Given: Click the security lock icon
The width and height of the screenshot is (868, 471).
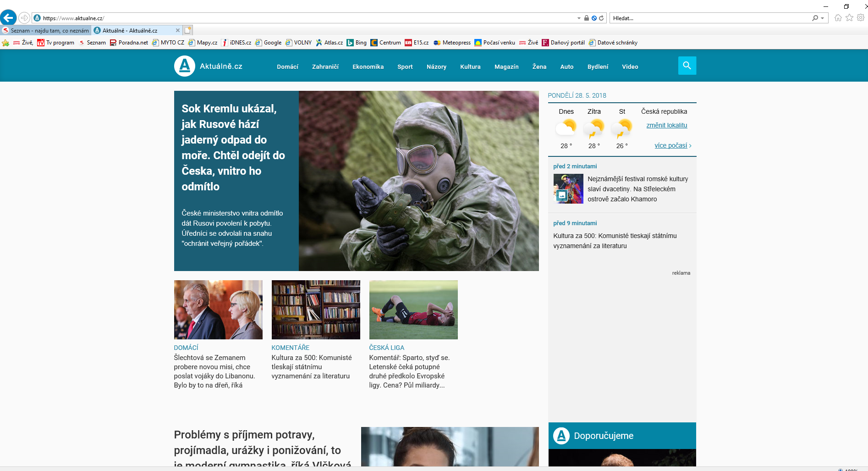Looking at the screenshot, I should pyautogui.click(x=586, y=18).
